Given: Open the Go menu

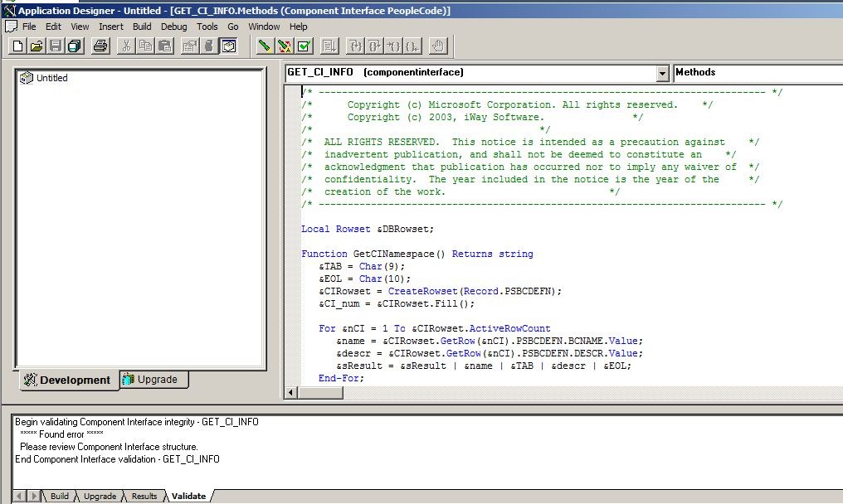Looking at the screenshot, I should coord(233,27).
